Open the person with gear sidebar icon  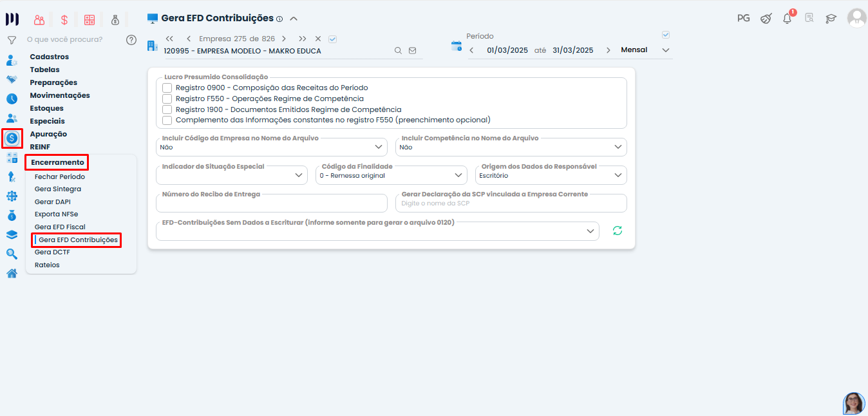[12, 61]
